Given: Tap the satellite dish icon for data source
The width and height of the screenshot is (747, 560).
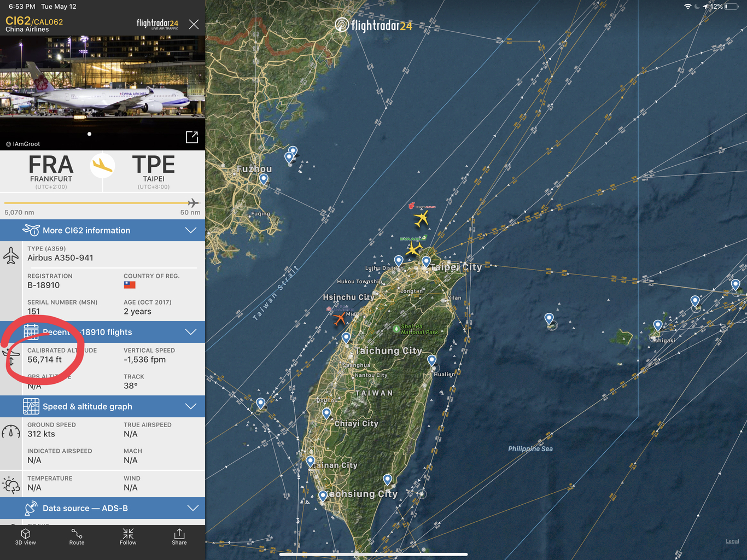Looking at the screenshot, I should [31, 508].
